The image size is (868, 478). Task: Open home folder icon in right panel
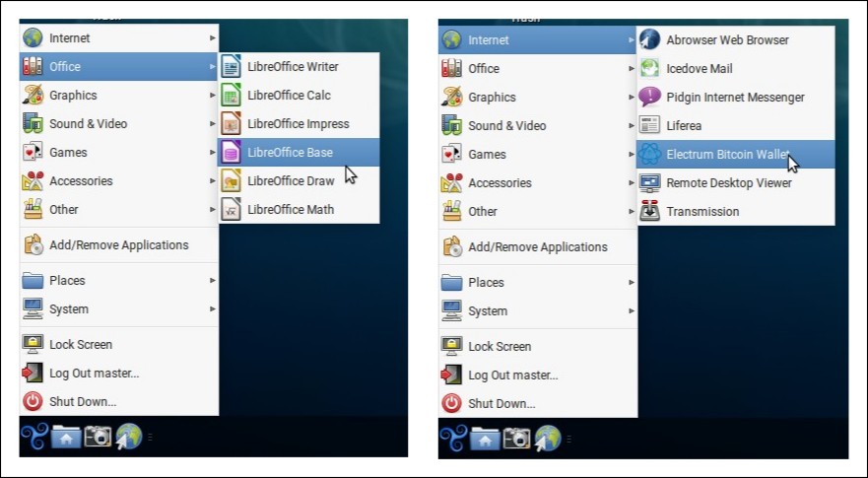point(485,439)
